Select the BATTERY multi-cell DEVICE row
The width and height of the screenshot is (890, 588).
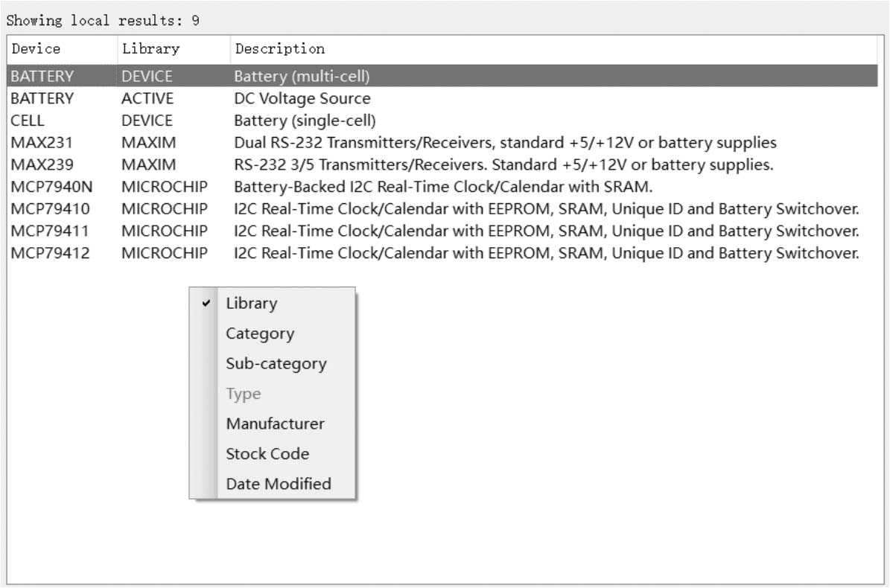pos(42,76)
